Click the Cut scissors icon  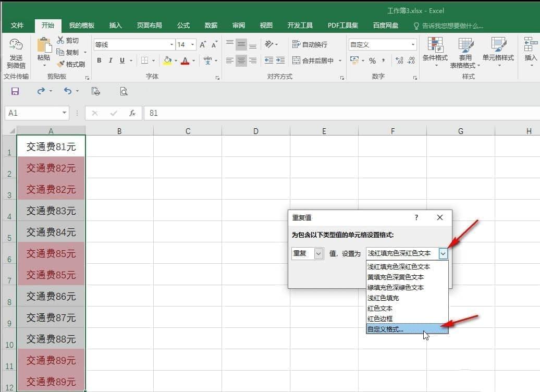[60, 40]
